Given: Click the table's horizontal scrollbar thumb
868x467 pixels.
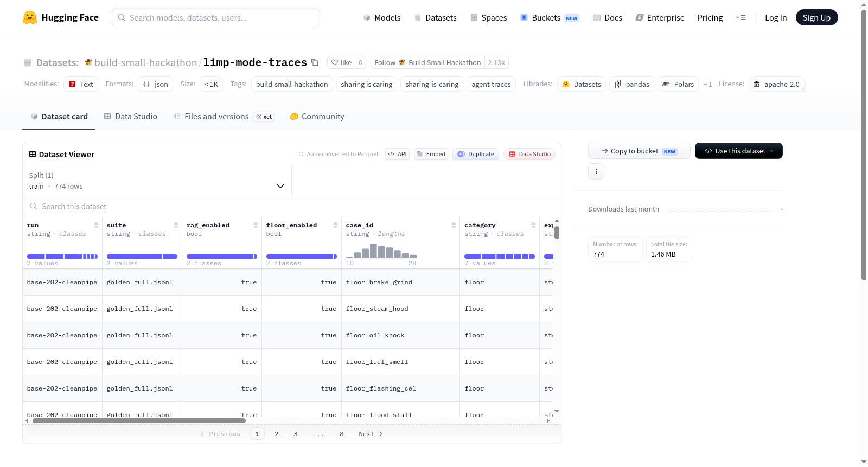Looking at the screenshot, I should click(139, 420).
